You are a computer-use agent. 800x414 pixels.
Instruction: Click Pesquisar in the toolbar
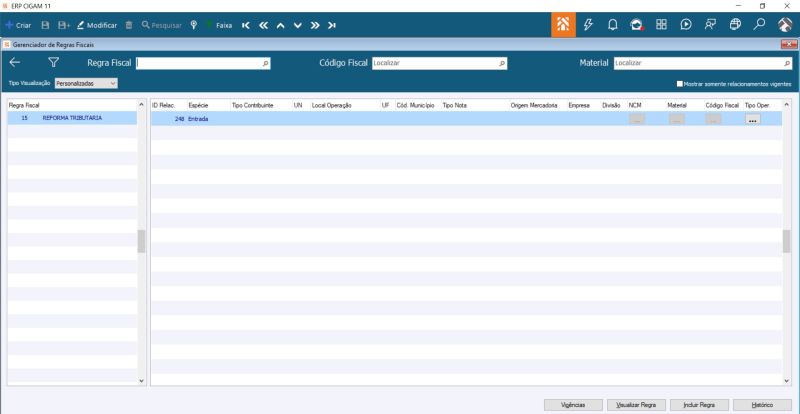pos(162,25)
